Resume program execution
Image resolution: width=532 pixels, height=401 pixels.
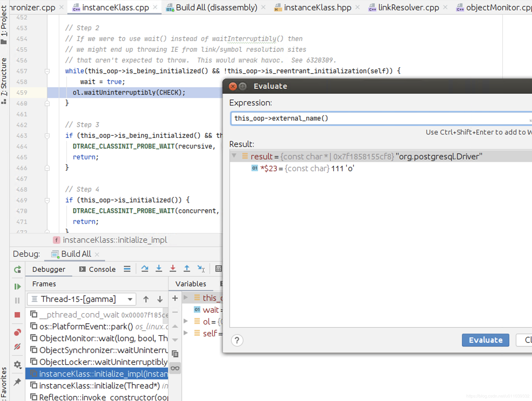17,287
